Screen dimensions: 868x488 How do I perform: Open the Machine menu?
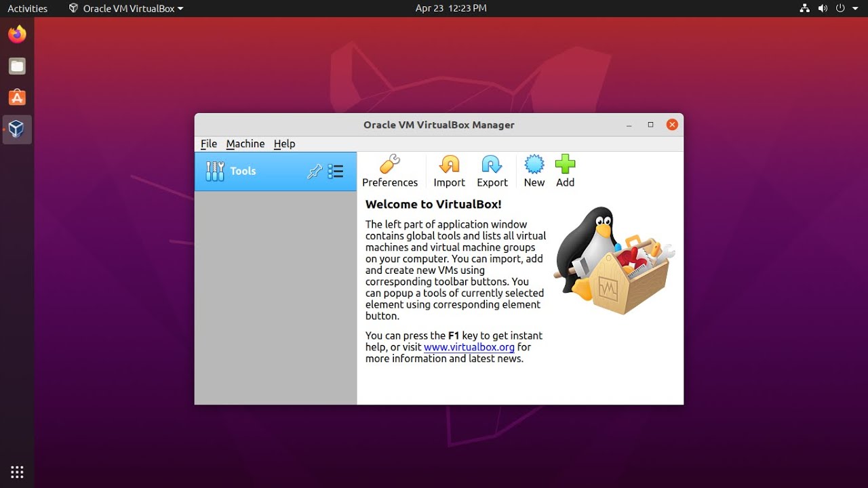pyautogui.click(x=245, y=144)
